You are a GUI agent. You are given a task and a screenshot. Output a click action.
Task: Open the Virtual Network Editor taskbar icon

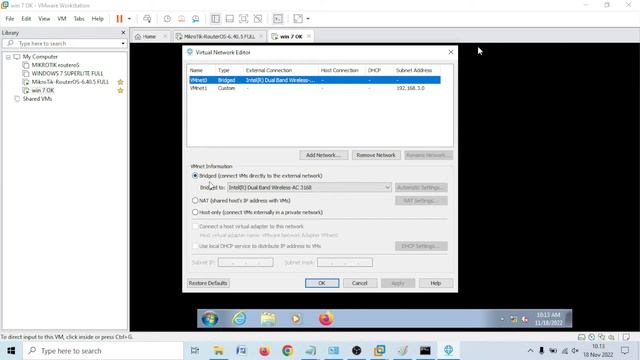[x=448, y=351]
